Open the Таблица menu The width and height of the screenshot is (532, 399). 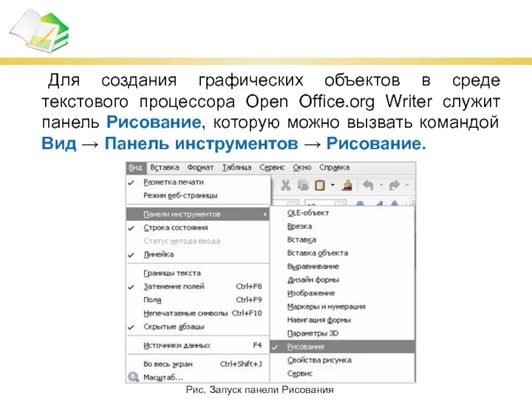point(237,168)
